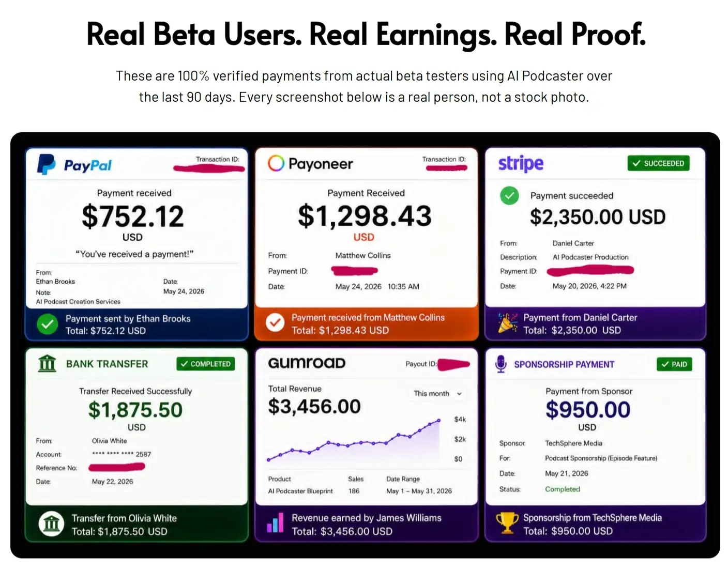Click white check circle in Payoneer footer
The height and width of the screenshot is (571, 728).
pyautogui.click(x=275, y=322)
